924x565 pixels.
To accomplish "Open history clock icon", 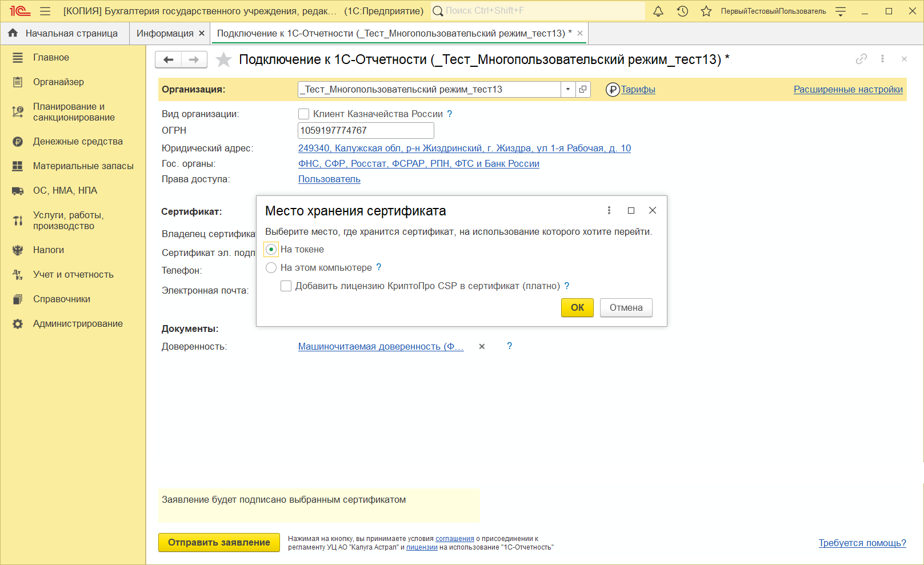I will click(x=682, y=11).
